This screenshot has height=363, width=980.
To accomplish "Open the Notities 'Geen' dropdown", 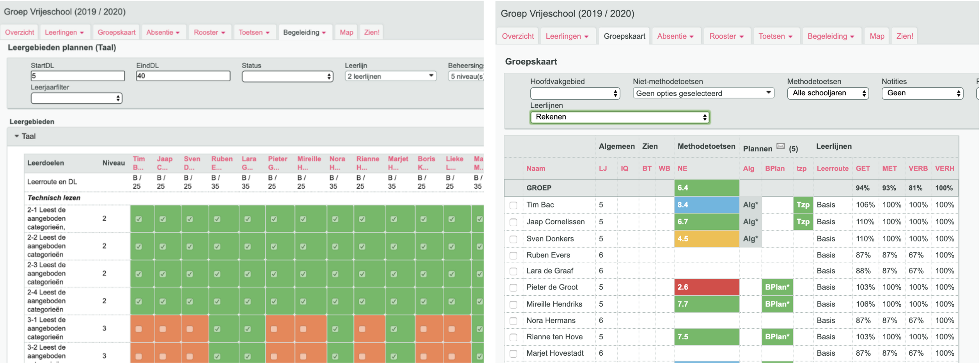I will tap(922, 93).
